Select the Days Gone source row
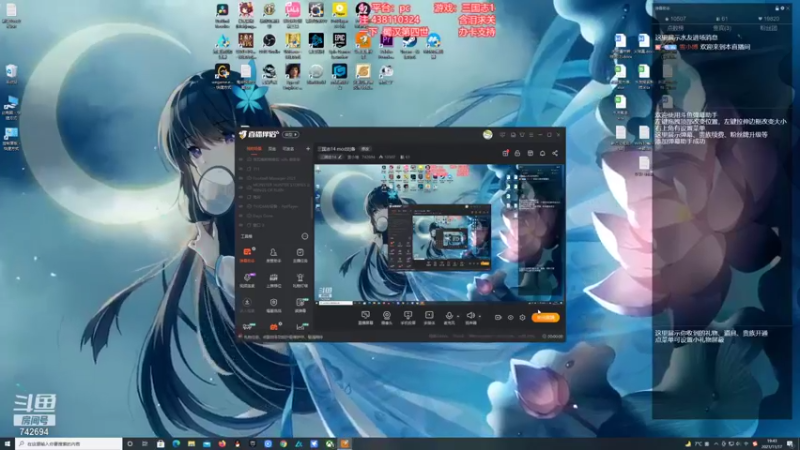800x450 pixels. pos(274,216)
